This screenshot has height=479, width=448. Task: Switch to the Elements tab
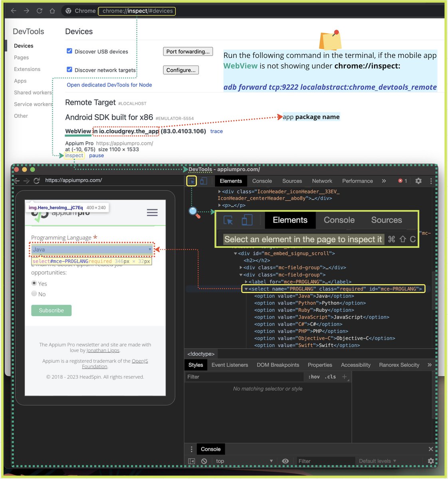pyautogui.click(x=231, y=181)
